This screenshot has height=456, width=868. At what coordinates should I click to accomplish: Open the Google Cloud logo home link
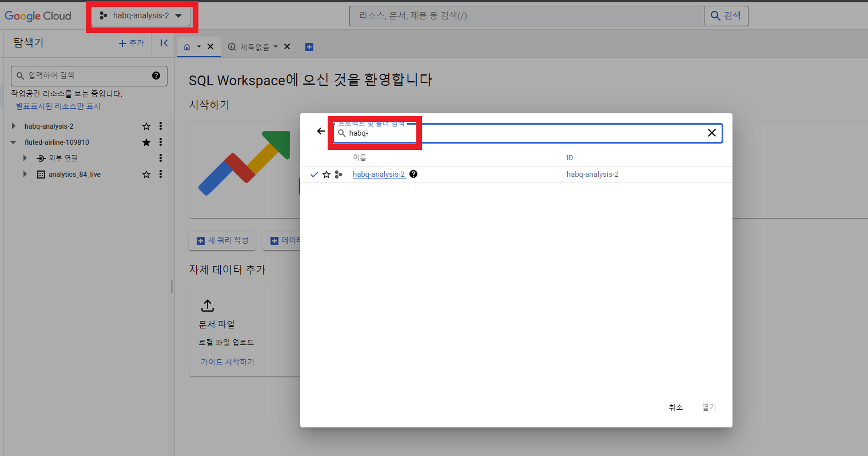[38, 16]
